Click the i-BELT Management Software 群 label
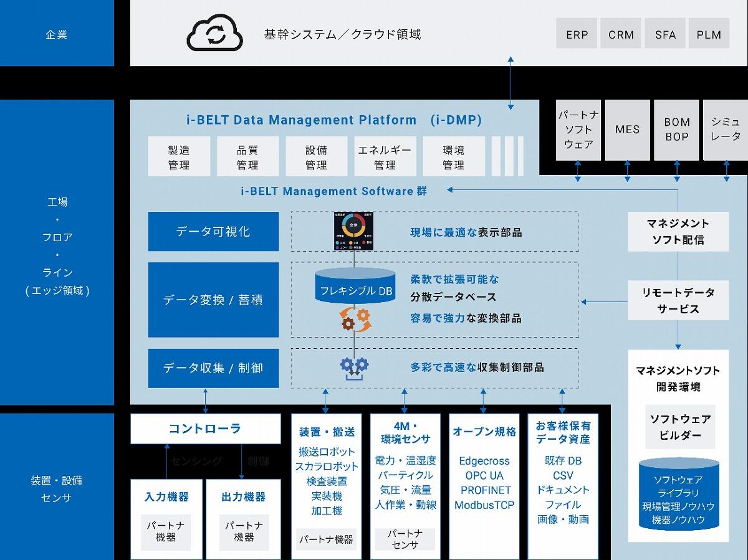The height and width of the screenshot is (560, 748). (334, 191)
